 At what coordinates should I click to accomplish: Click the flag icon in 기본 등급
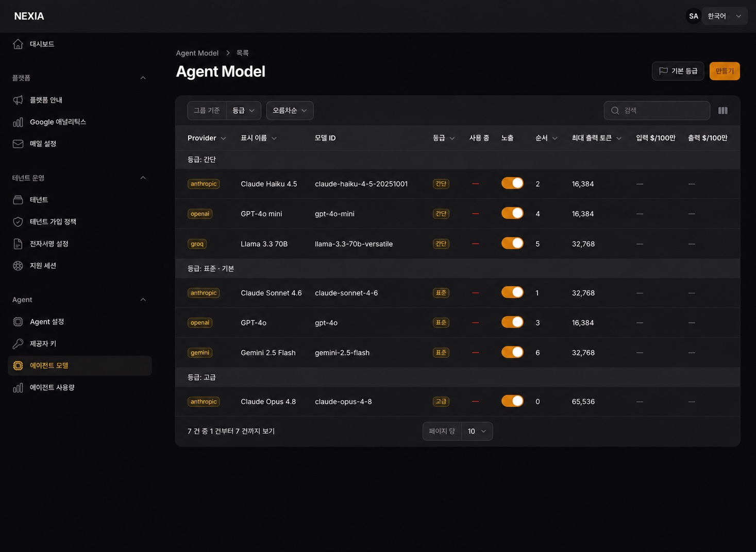[664, 71]
